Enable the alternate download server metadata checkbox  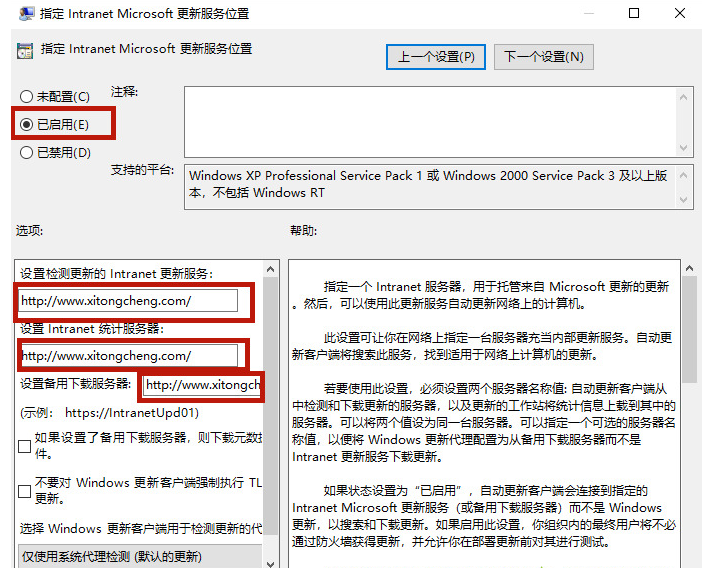pyautogui.click(x=25, y=447)
